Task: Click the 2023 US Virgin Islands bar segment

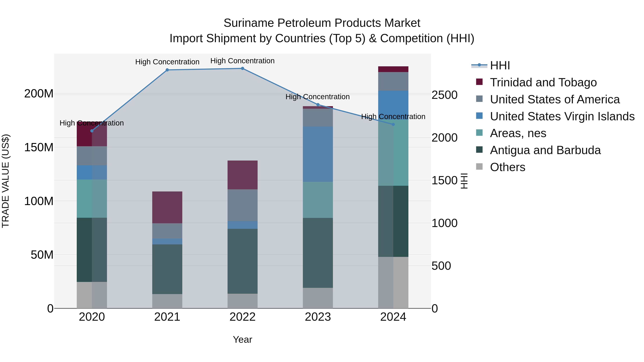Action: pyautogui.click(x=318, y=154)
